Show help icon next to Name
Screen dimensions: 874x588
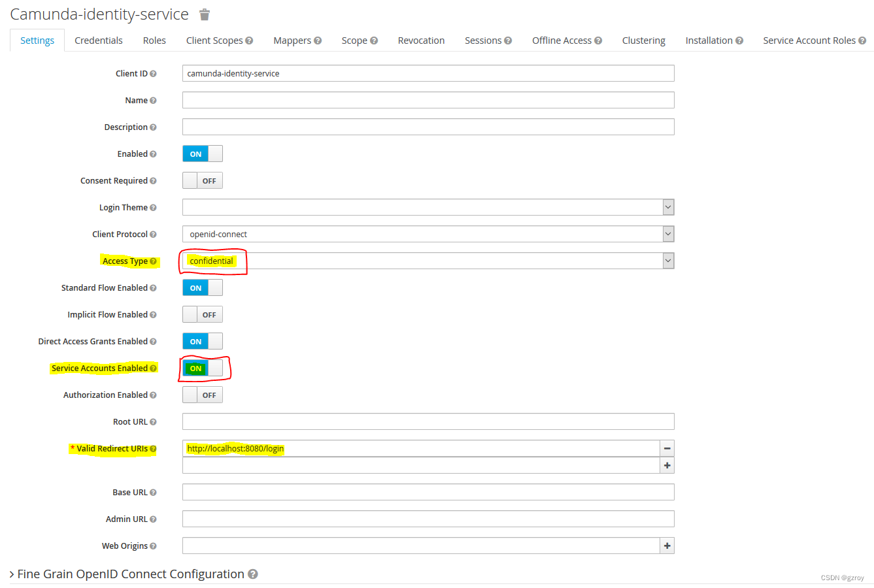click(153, 101)
